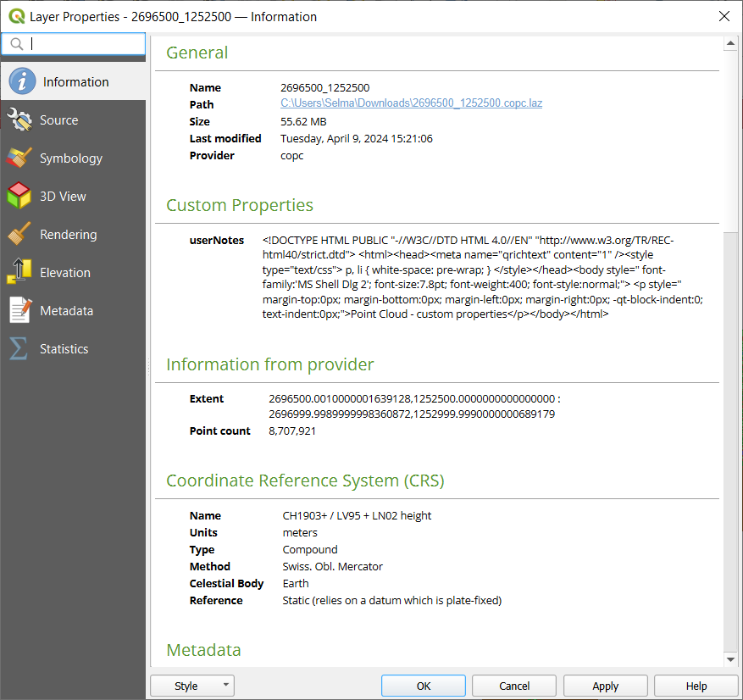743x700 pixels.
Task: Click the Information icon in sidebar
Action: (x=22, y=82)
